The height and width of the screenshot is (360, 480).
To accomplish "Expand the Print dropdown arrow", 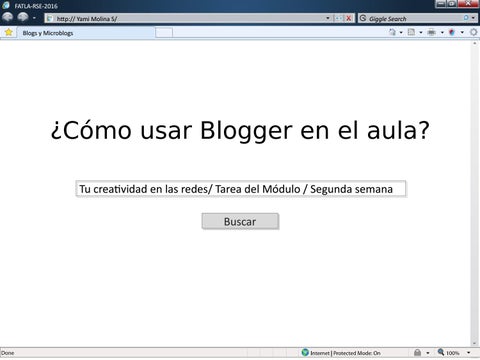I will click(442, 32).
